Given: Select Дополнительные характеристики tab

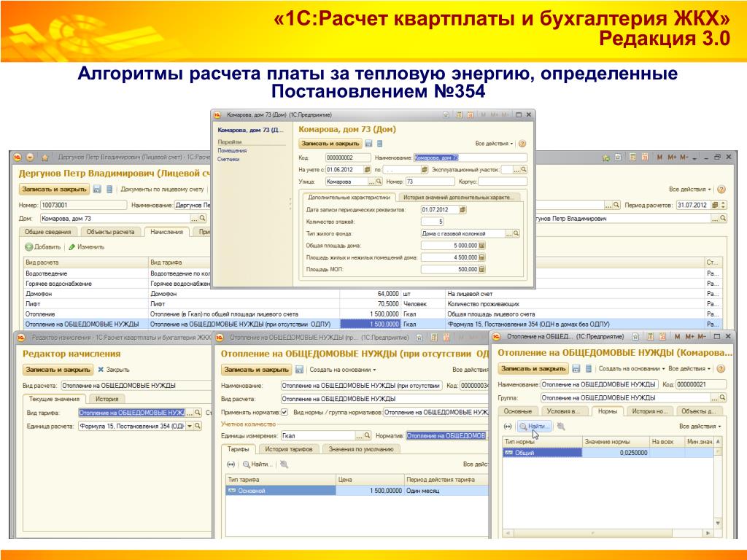Looking at the screenshot, I should tap(349, 197).
